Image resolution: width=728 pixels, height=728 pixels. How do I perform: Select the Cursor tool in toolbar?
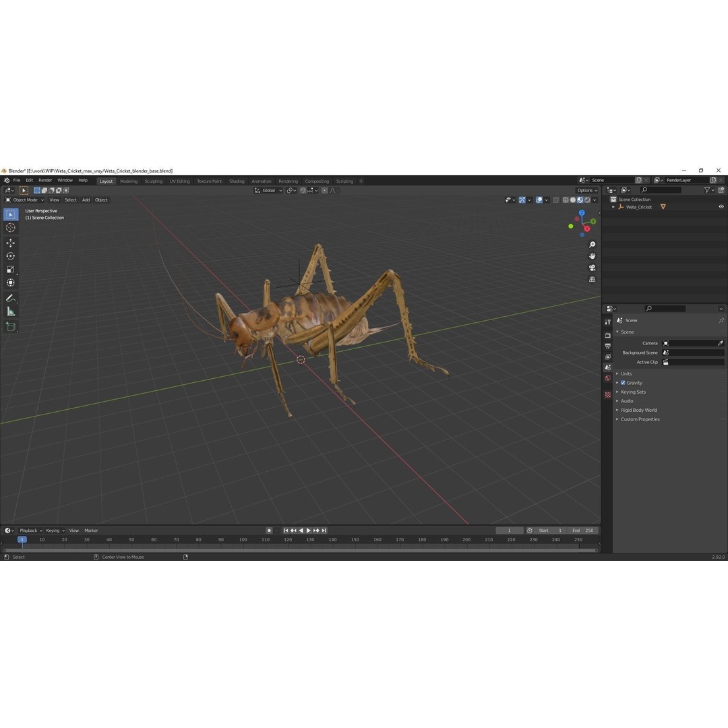point(11,228)
